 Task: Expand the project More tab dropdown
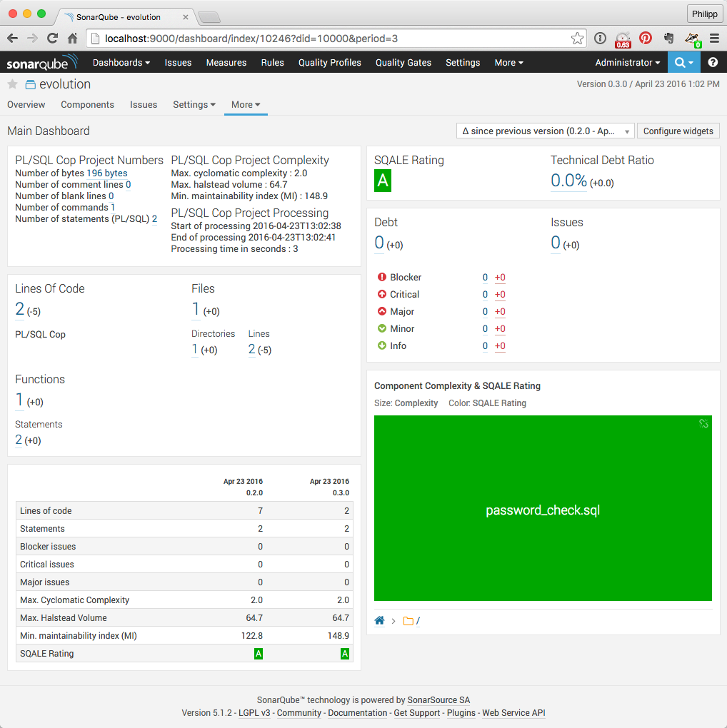(x=246, y=104)
